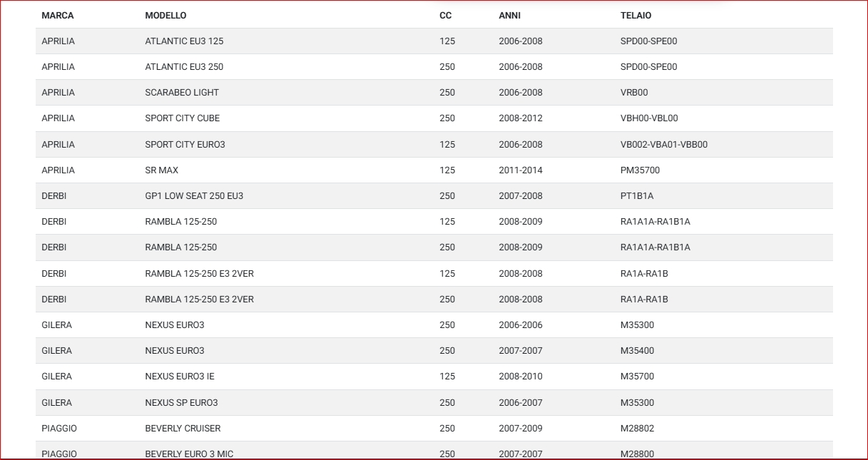Viewport: 868px width, 460px height.
Task: Click the PT1B1A frame code cell
Action: tap(637, 196)
